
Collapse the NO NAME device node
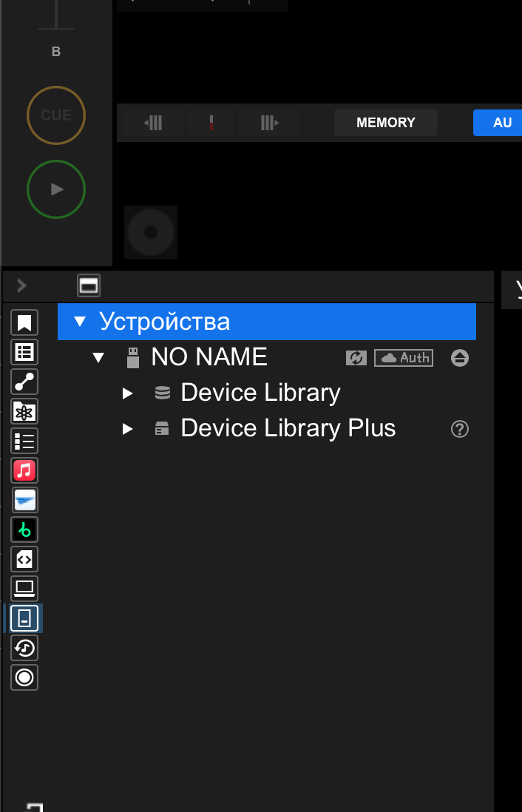point(98,357)
